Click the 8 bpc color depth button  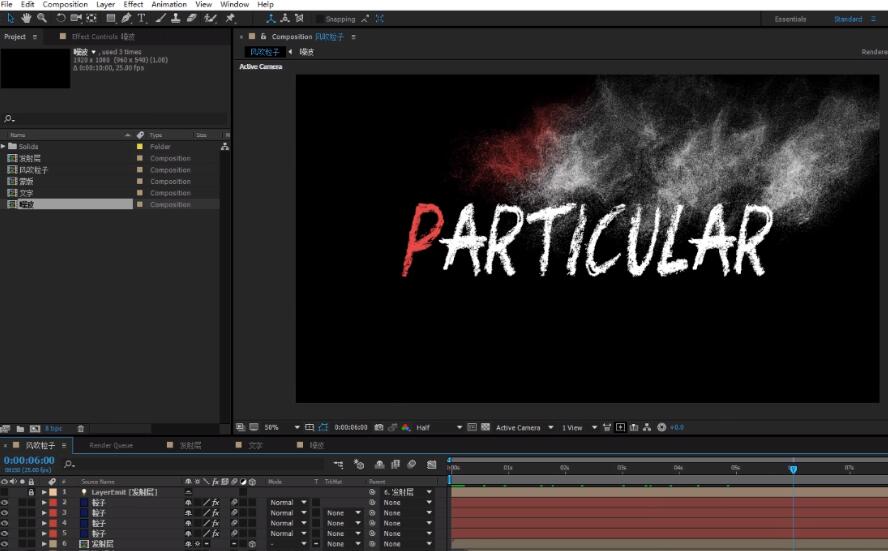point(53,429)
